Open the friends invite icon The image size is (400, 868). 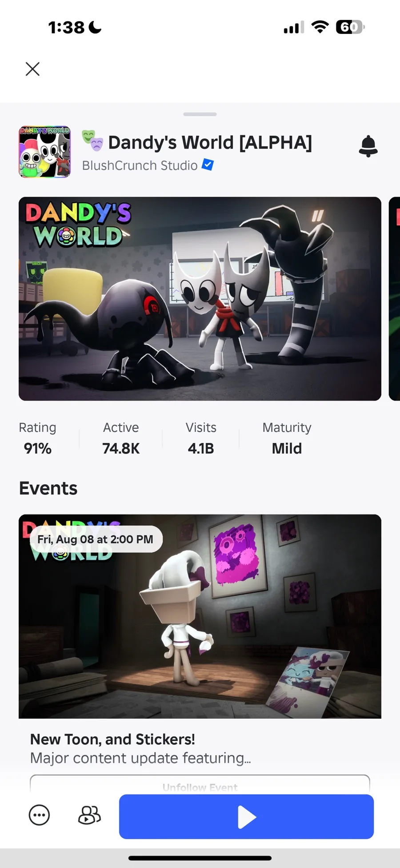pyautogui.click(x=89, y=815)
